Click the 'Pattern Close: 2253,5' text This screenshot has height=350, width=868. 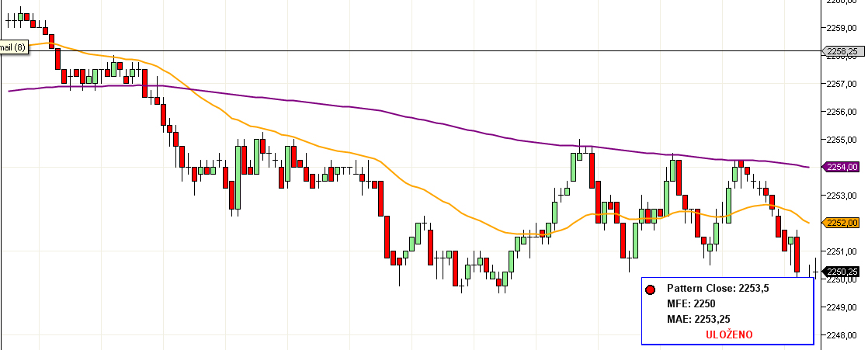(x=717, y=288)
